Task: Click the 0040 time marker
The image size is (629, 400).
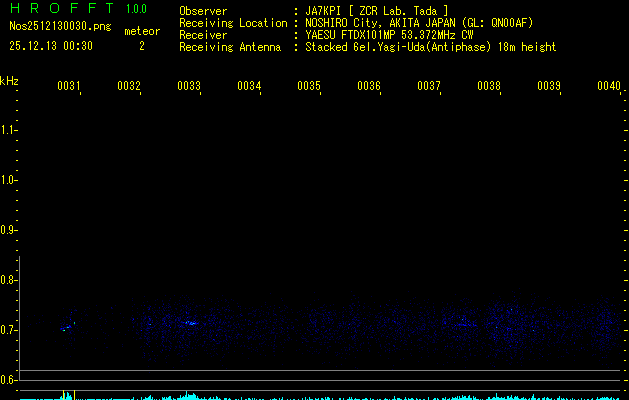Action: [x=609, y=86]
